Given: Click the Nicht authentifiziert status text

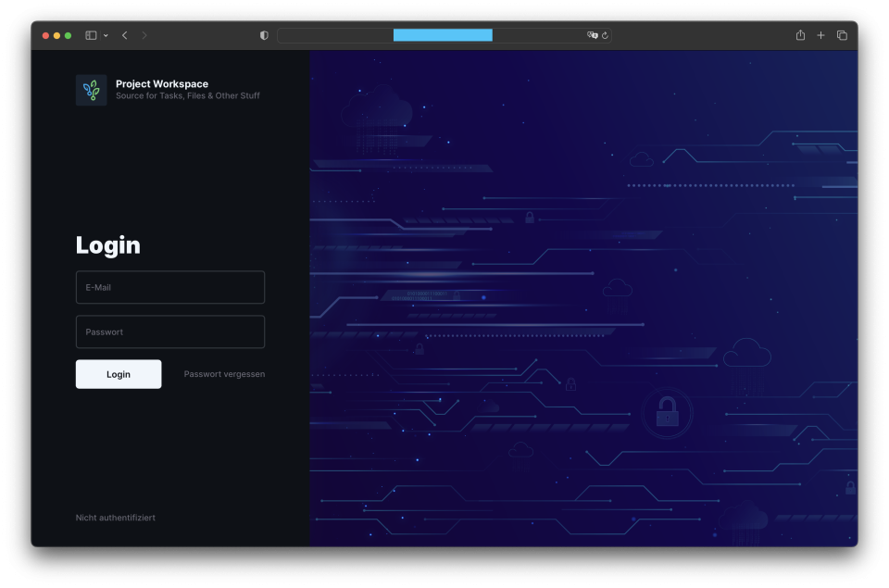Looking at the screenshot, I should (115, 518).
